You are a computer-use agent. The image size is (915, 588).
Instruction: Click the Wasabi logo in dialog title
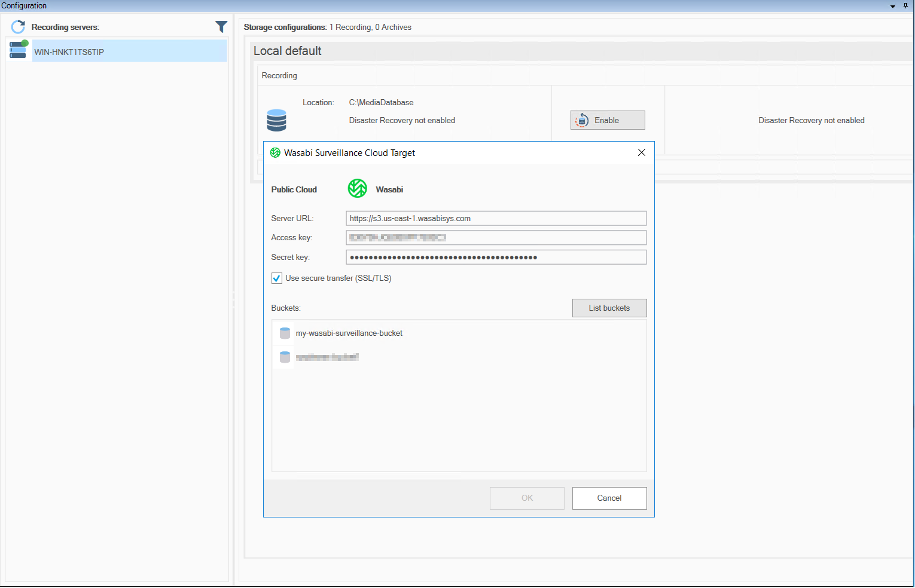click(275, 152)
